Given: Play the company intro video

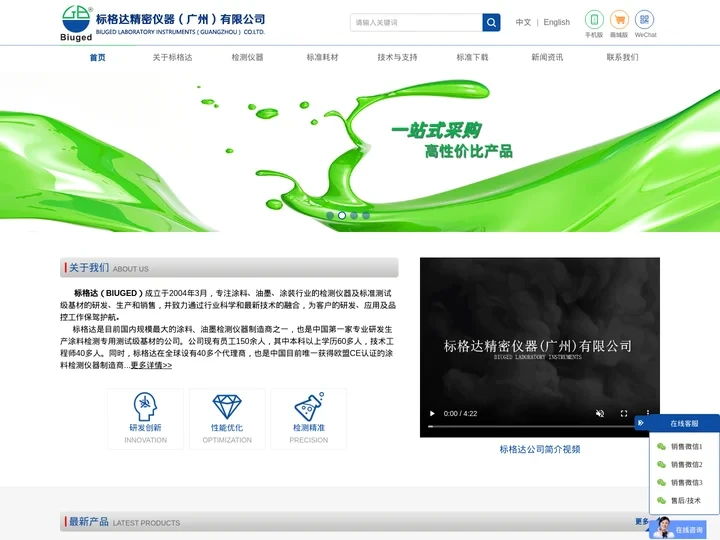Looking at the screenshot, I should [432, 413].
